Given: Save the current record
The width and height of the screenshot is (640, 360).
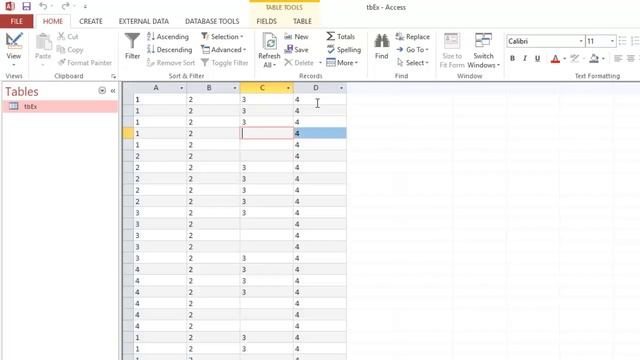Looking at the screenshot, I should [296, 49].
